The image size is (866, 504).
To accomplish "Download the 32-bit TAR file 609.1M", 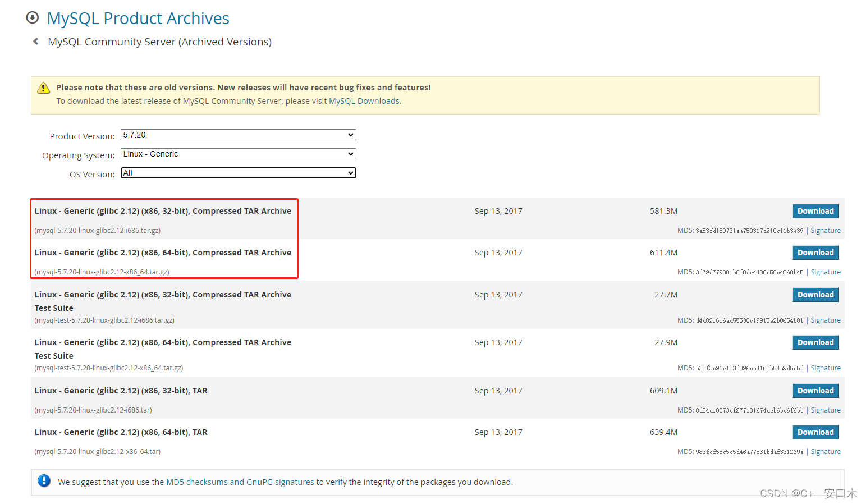I will (815, 391).
